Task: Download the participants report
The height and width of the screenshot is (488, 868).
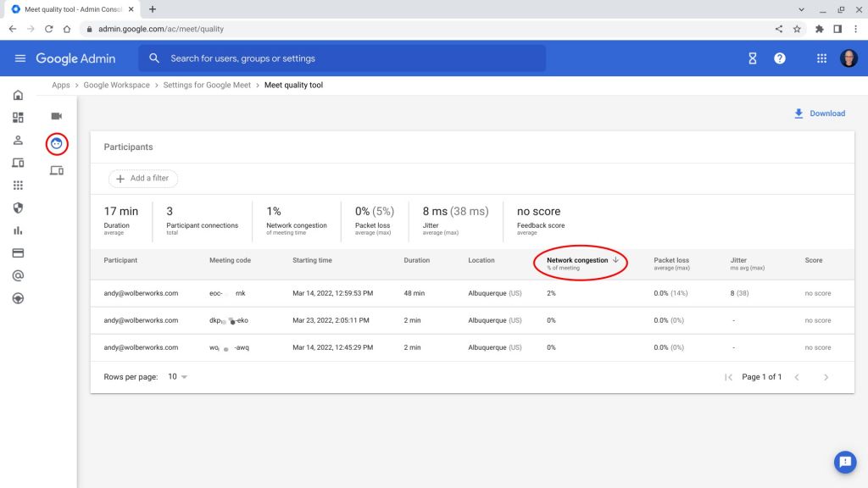Action: 819,113
